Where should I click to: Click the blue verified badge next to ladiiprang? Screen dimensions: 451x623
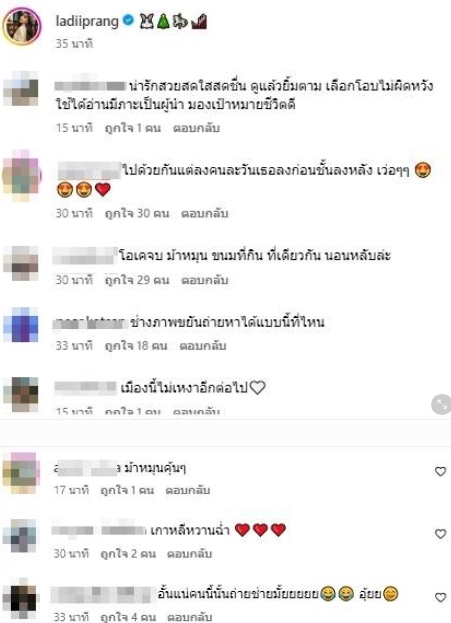coord(128,20)
